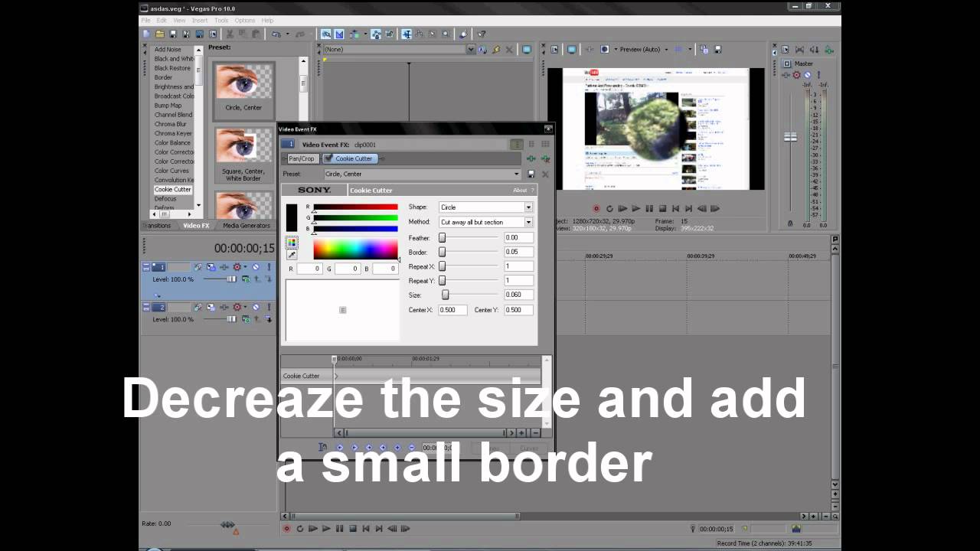
Task: Click the Pan/Crop button in FX chain
Action: coord(303,158)
